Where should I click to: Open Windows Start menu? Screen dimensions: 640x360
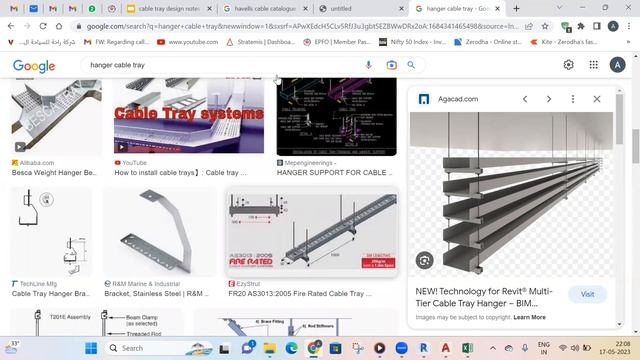[91, 348]
